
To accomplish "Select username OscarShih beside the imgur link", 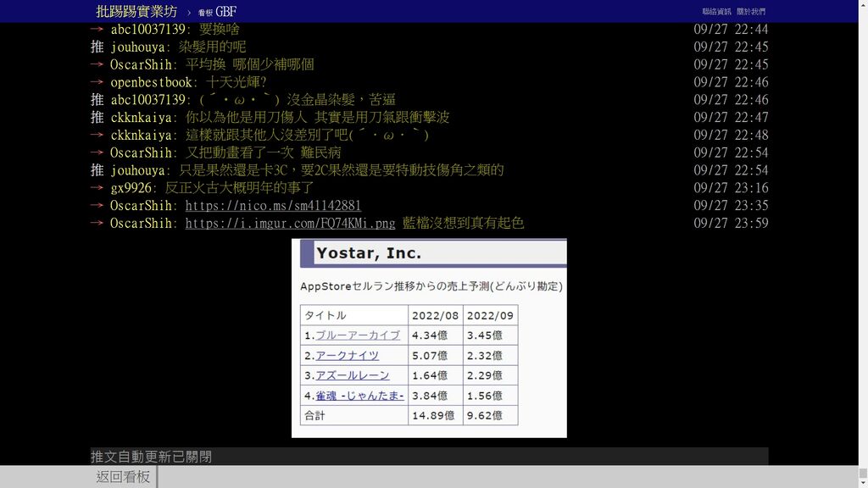I will tap(141, 223).
